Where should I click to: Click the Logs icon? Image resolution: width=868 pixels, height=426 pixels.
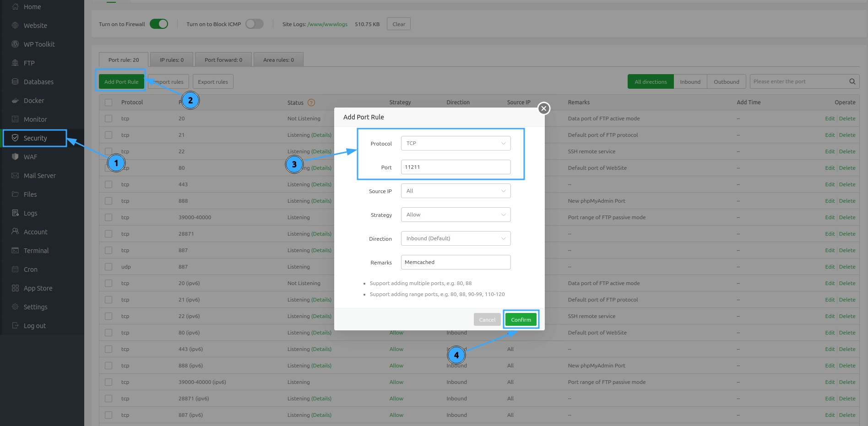pos(15,213)
